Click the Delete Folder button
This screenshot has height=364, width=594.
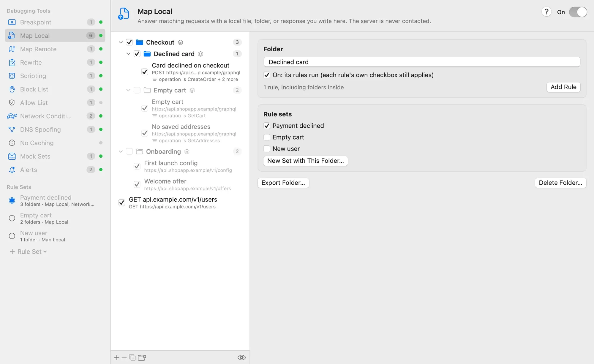[x=560, y=183]
